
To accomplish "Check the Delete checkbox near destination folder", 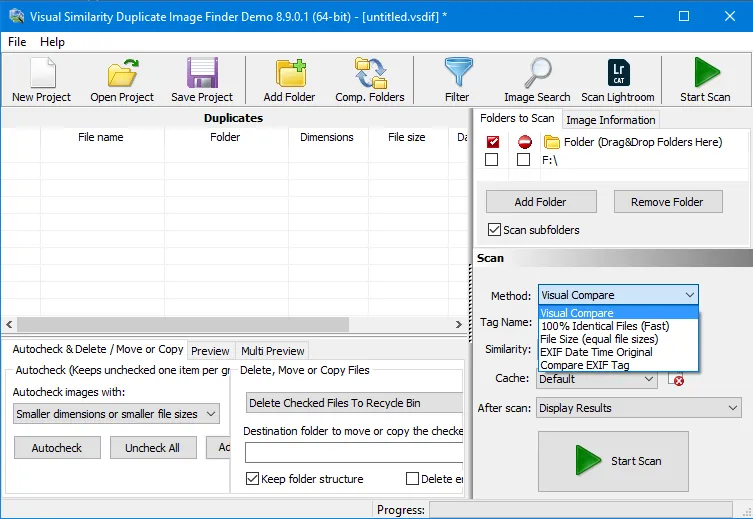I will click(x=412, y=479).
